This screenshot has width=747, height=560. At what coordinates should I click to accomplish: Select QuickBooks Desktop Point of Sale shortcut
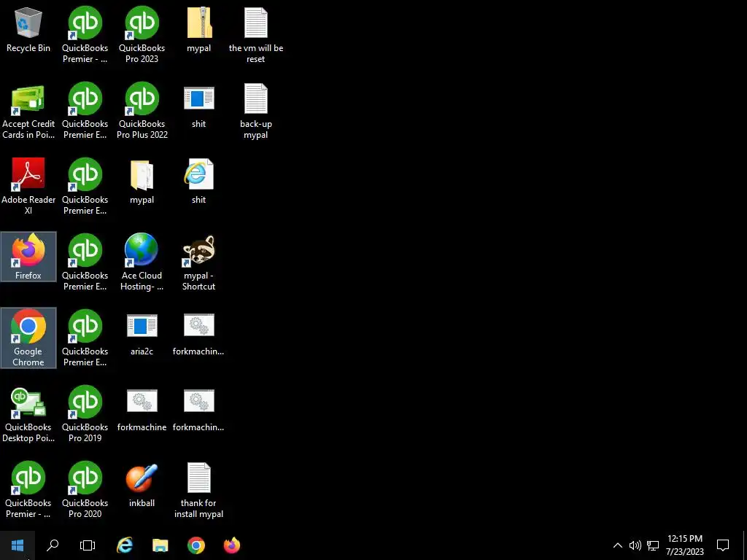point(28,415)
